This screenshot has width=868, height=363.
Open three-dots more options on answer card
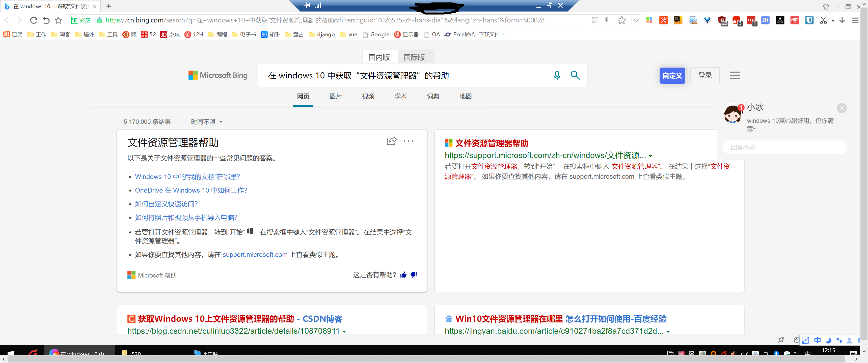coord(409,141)
